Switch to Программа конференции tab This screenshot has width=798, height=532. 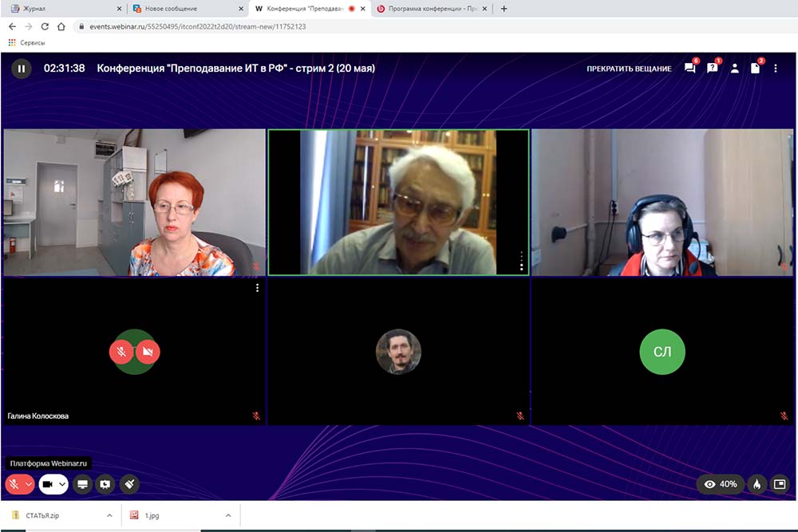coord(433,9)
